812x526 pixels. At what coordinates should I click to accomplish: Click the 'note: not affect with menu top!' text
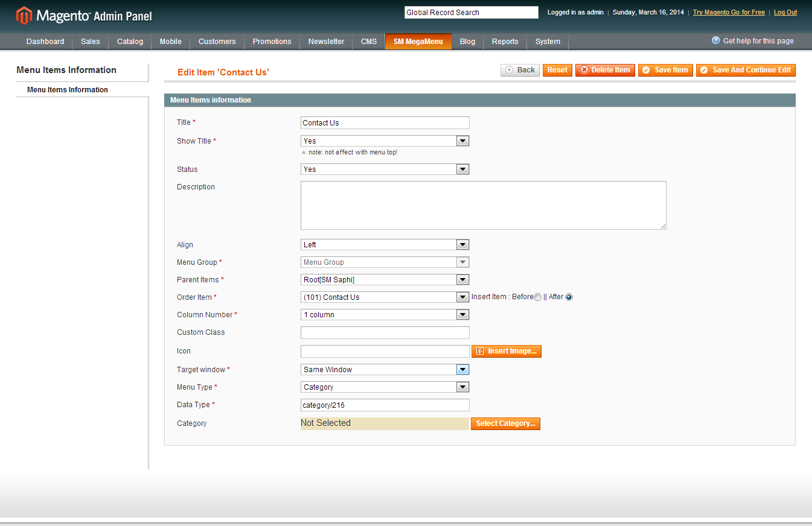tap(353, 152)
